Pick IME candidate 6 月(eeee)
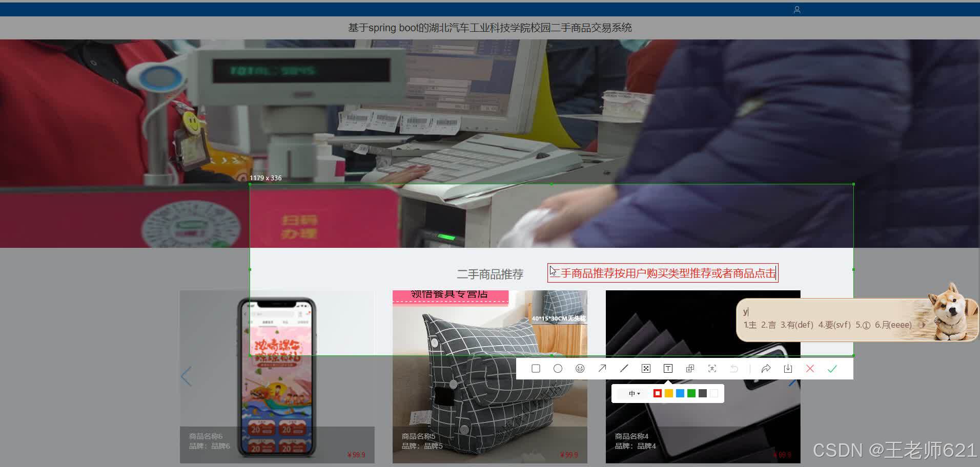The width and height of the screenshot is (980, 467). pos(893,325)
